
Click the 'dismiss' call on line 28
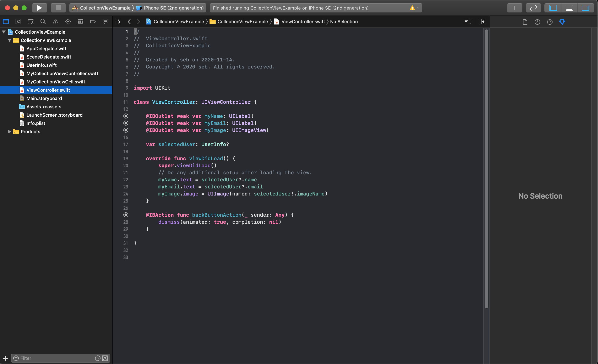pyautogui.click(x=169, y=222)
